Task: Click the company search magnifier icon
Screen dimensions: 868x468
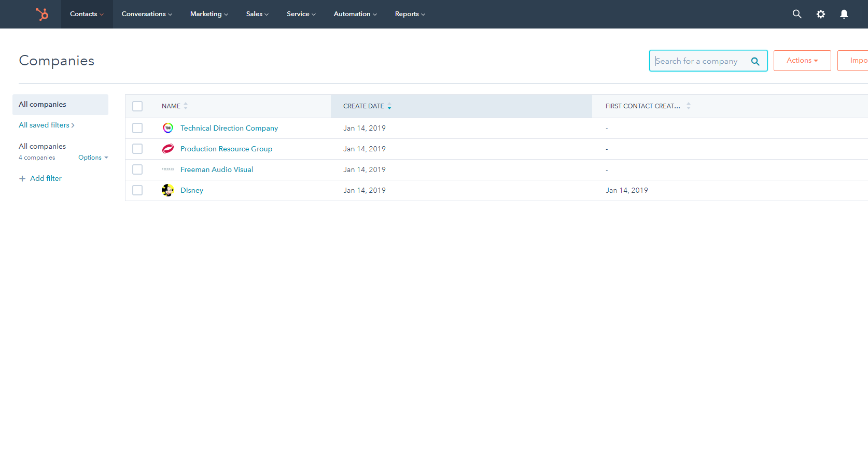Action: point(755,61)
